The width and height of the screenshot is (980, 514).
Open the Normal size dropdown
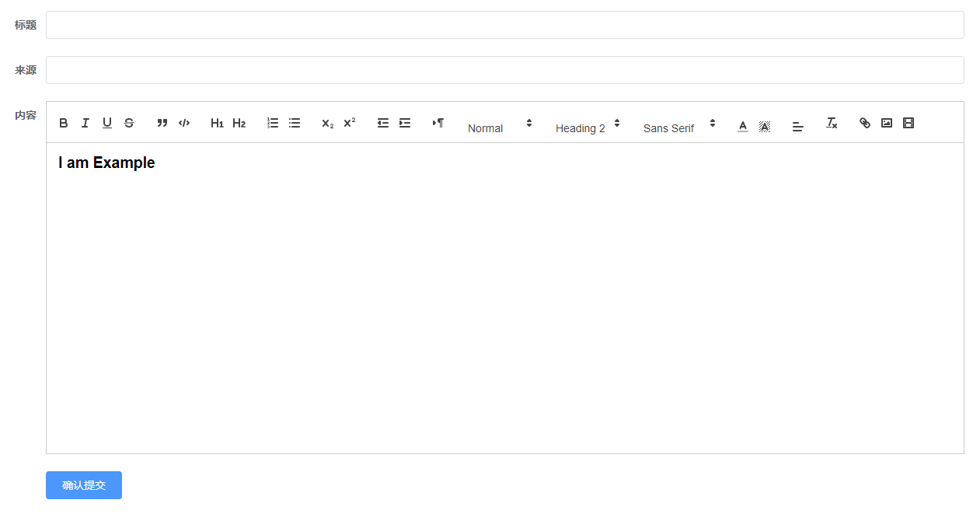[x=500, y=128]
